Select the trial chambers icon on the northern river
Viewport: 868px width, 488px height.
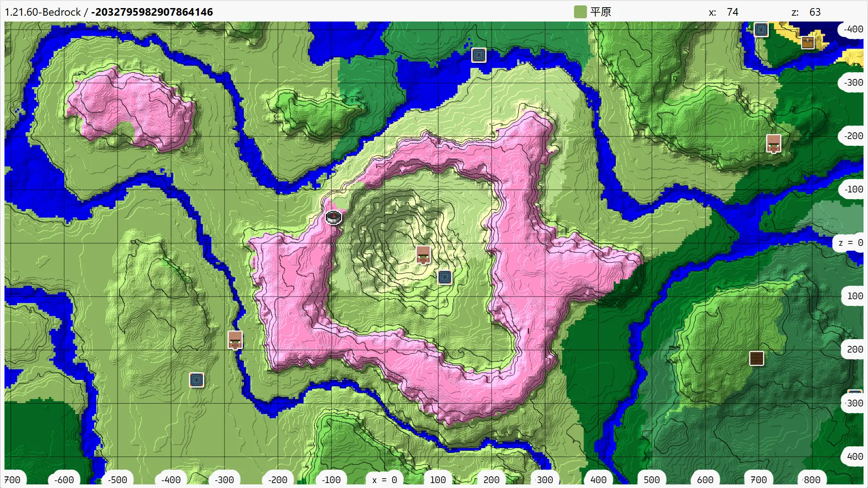[479, 55]
